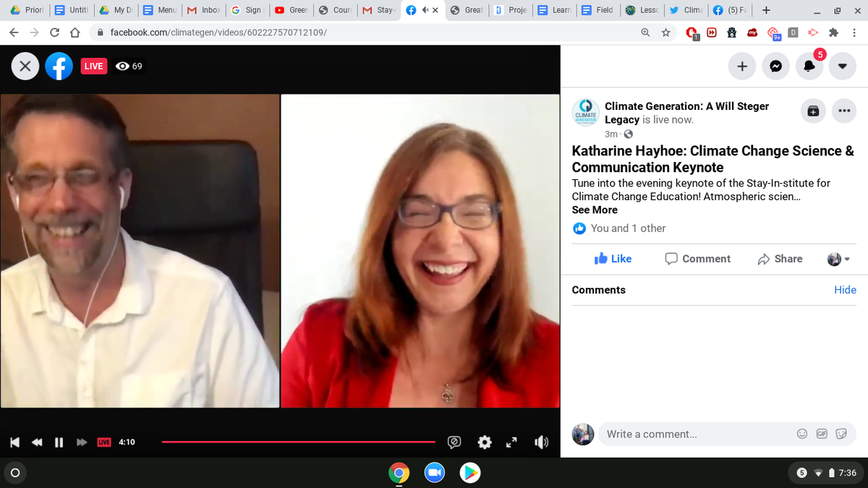Screen dimensions: 868x488
Task: Expand description with See More
Action: click(x=595, y=210)
